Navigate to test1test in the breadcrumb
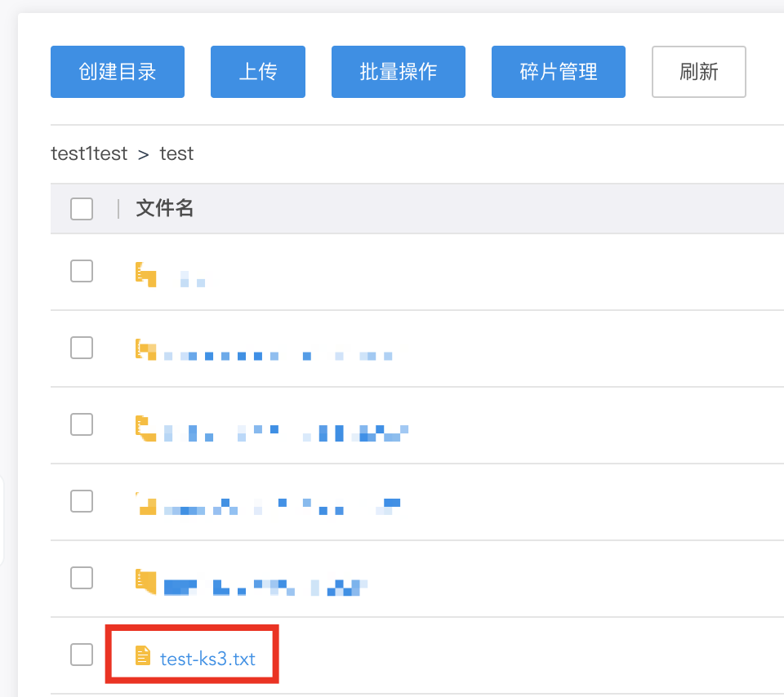784x697 pixels. pyautogui.click(x=89, y=153)
